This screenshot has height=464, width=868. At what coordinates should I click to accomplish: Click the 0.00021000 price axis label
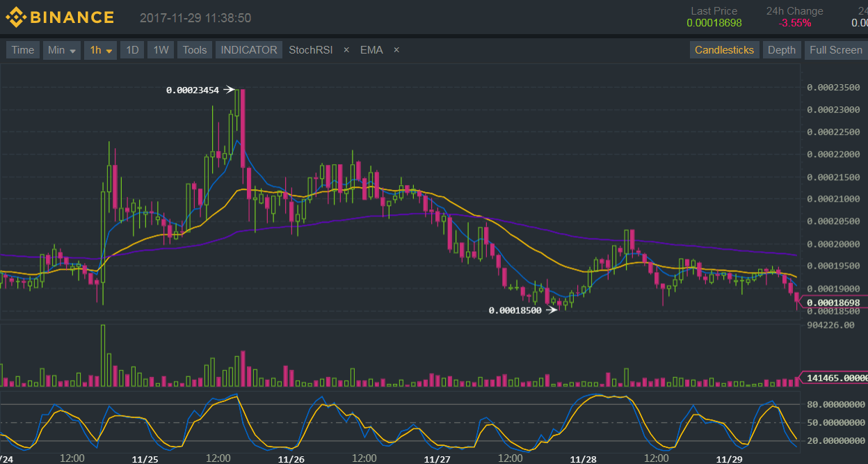[x=833, y=200]
